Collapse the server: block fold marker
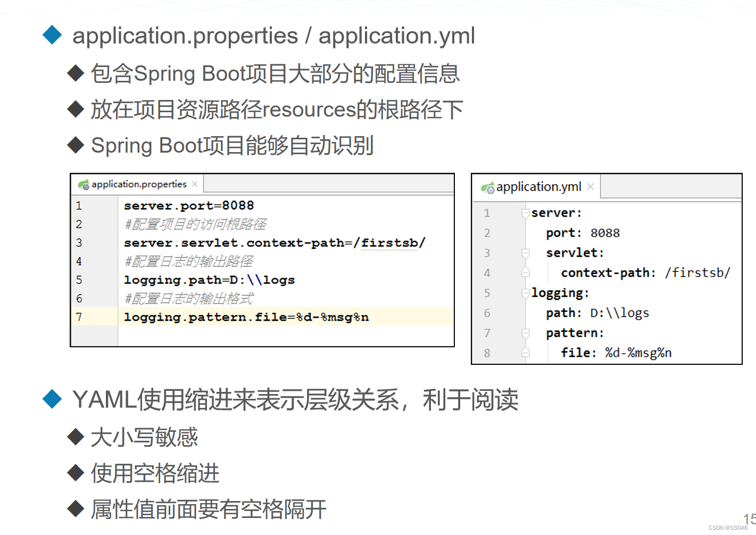 pyautogui.click(x=526, y=213)
